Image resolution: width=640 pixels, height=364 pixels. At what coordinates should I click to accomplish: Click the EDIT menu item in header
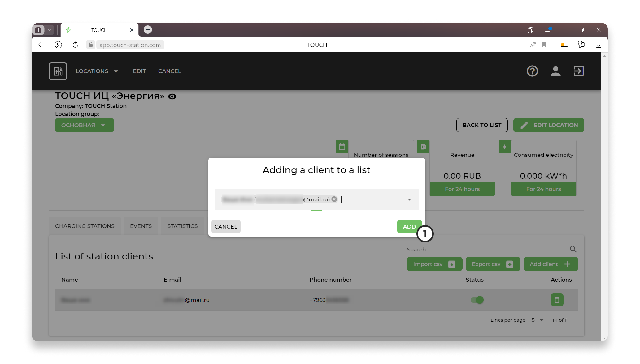click(x=139, y=71)
